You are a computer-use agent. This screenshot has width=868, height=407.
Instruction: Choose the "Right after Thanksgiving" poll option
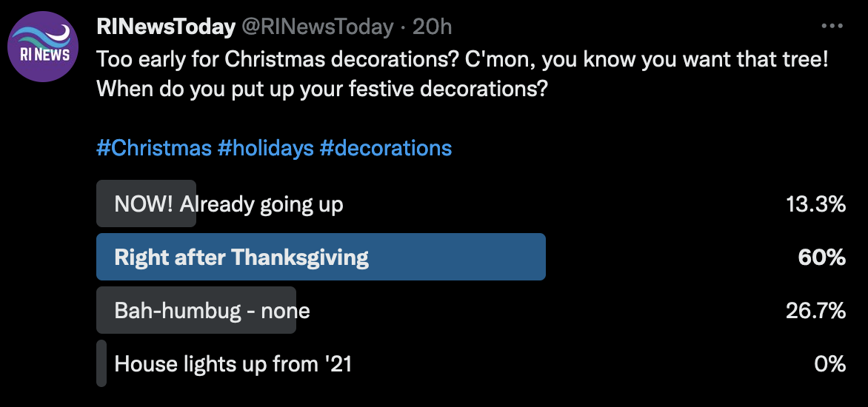[241, 258]
